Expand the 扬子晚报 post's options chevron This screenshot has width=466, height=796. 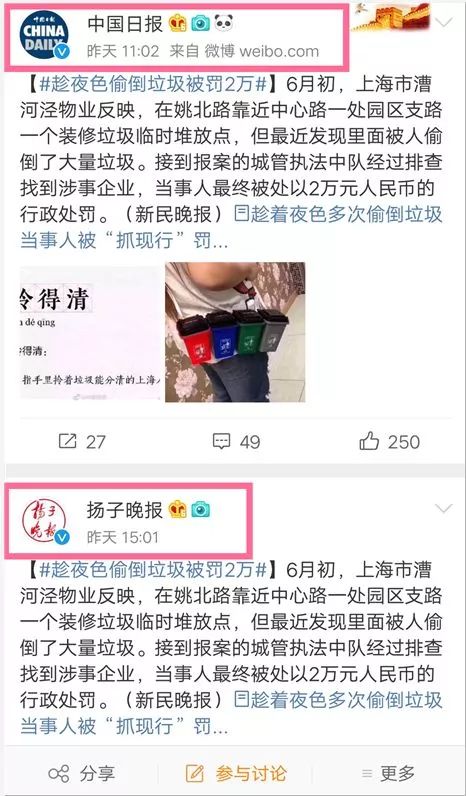444,509
